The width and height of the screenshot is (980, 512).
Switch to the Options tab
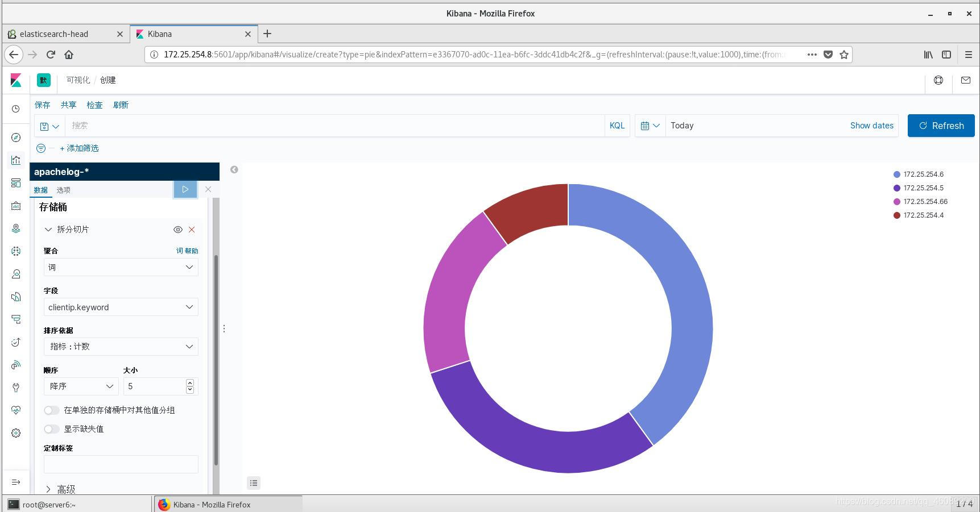(64, 190)
